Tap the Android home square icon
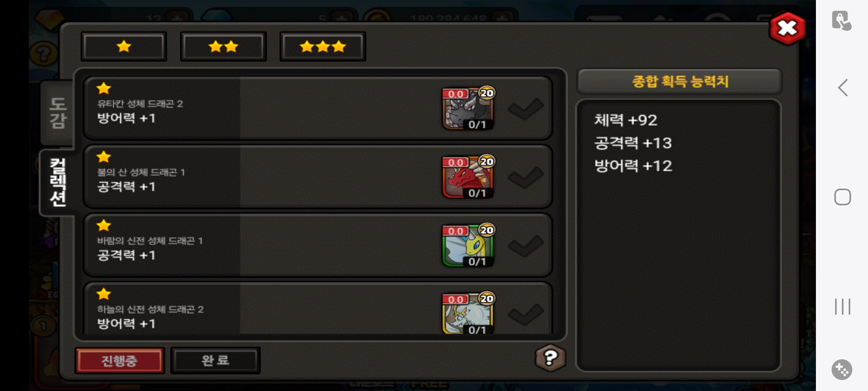 842,197
